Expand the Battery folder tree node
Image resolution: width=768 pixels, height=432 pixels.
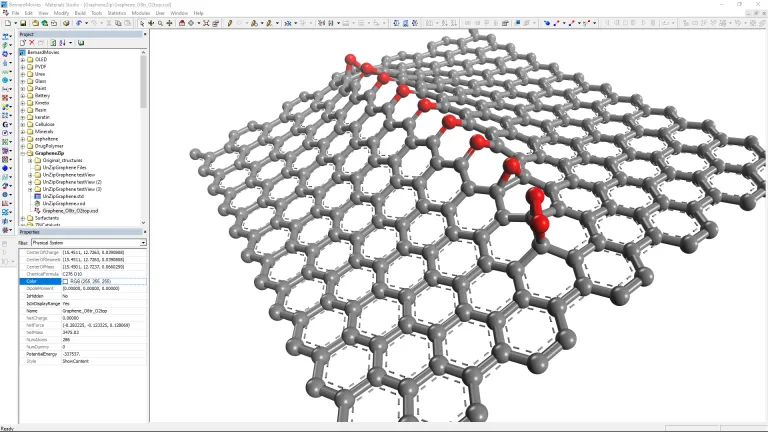(x=23, y=96)
